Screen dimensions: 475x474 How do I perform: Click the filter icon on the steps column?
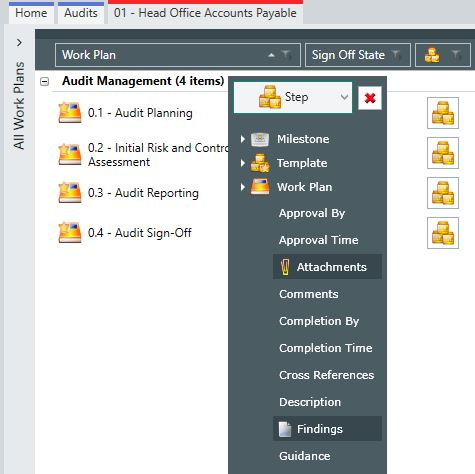tap(456, 55)
